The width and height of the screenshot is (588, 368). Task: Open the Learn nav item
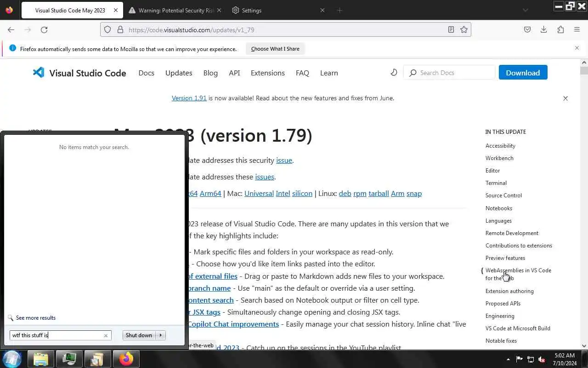pos(329,73)
